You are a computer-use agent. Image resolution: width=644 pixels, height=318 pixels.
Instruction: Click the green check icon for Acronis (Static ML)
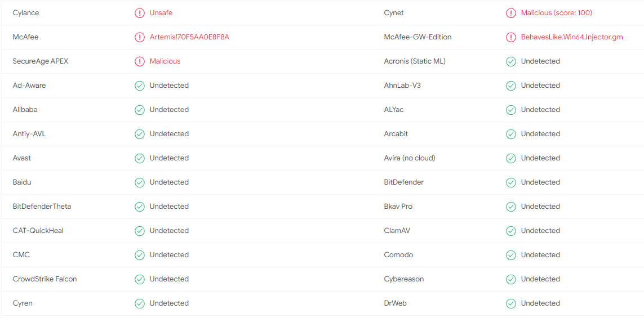511,61
